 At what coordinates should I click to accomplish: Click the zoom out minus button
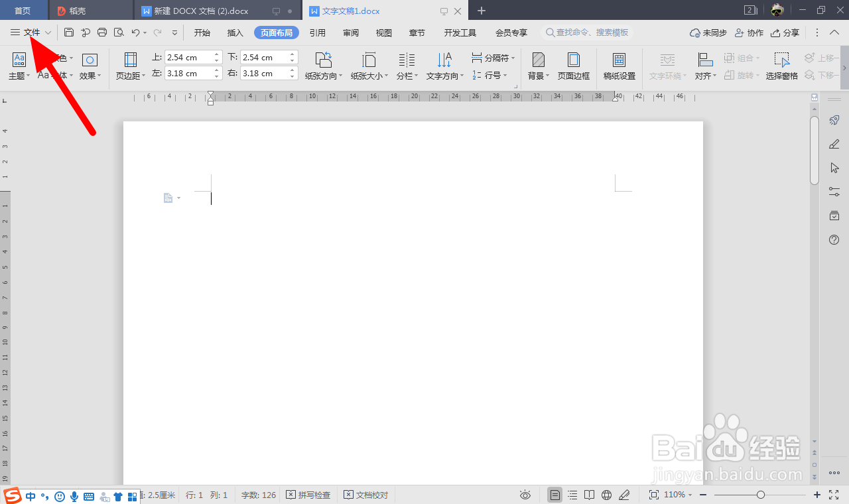(x=703, y=495)
